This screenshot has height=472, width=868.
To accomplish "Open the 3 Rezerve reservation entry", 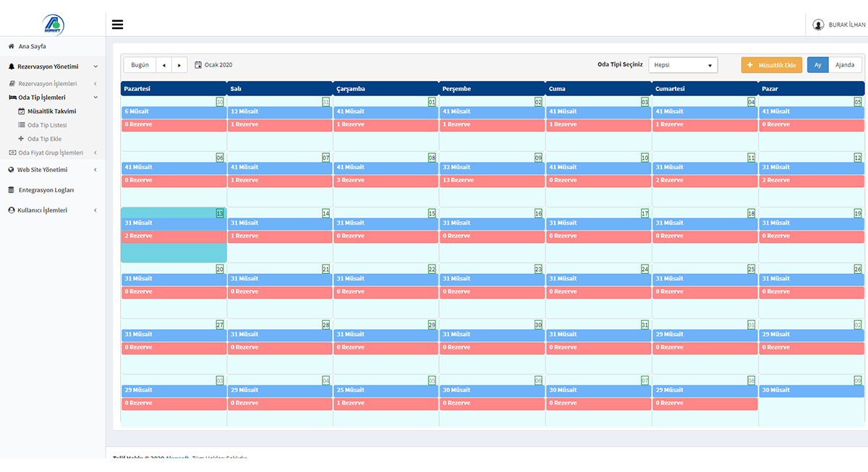I will click(386, 181).
